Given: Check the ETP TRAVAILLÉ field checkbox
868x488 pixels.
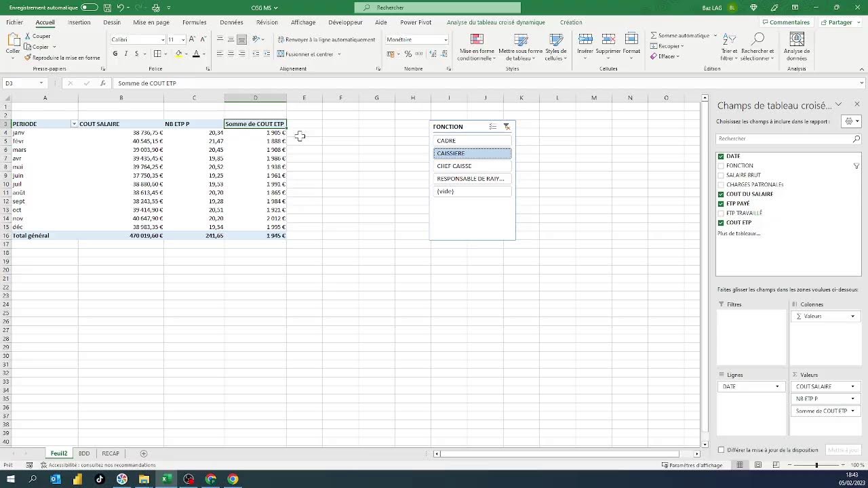Looking at the screenshot, I should 721,213.
